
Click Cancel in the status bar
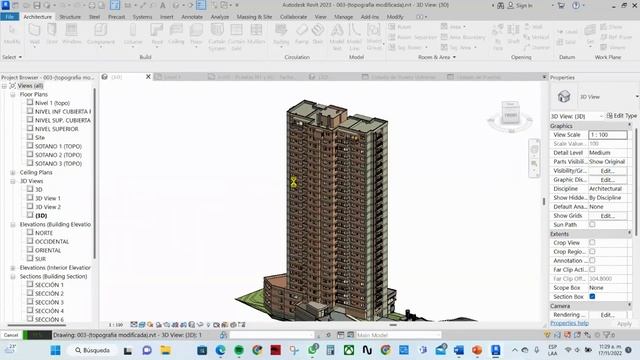11,335
